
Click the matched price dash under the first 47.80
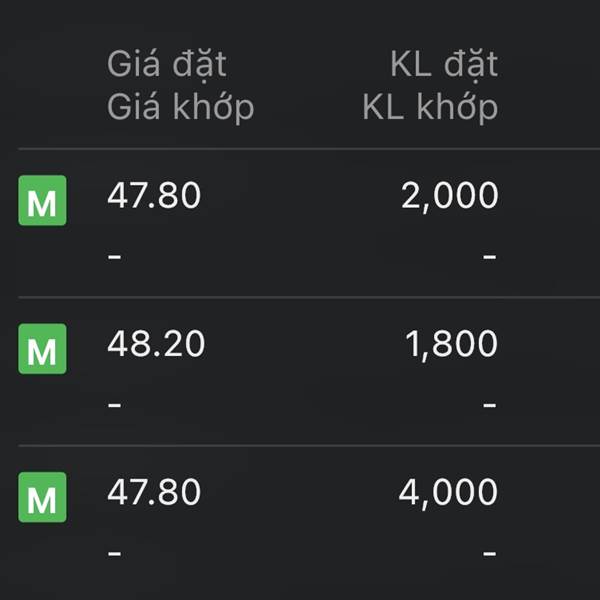click(x=115, y=257)
